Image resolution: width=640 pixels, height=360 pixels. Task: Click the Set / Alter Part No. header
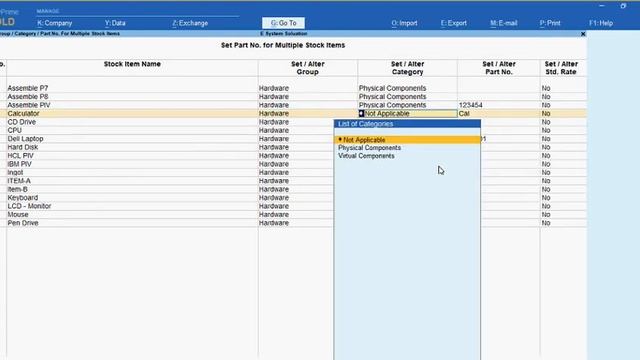[x=498, y=68]
